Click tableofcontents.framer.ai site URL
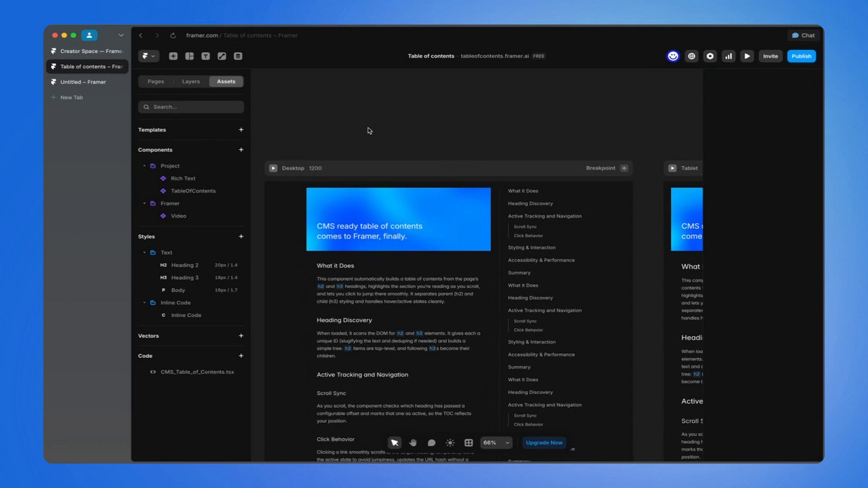868x488 pixels. (494, 56)
